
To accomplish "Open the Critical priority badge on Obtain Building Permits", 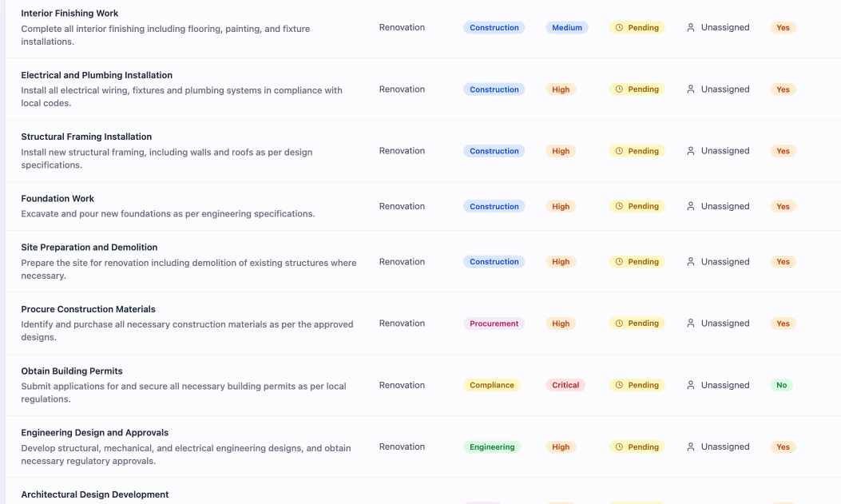I will 565,384.
